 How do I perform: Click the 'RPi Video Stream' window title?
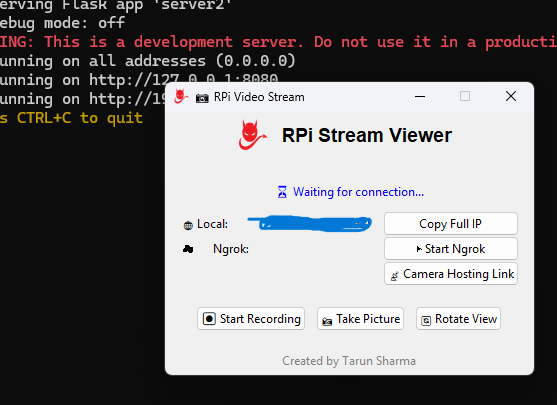coord(259,97)
